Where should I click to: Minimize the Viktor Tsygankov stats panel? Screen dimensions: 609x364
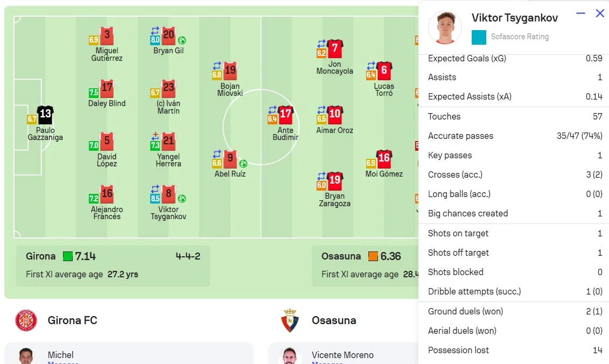[580, 13]
